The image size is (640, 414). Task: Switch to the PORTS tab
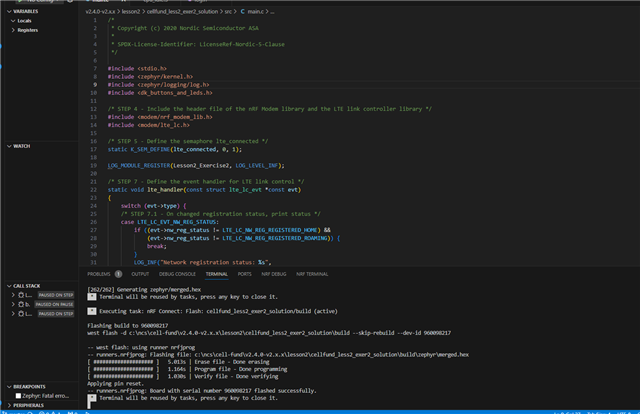coord(245,273)
